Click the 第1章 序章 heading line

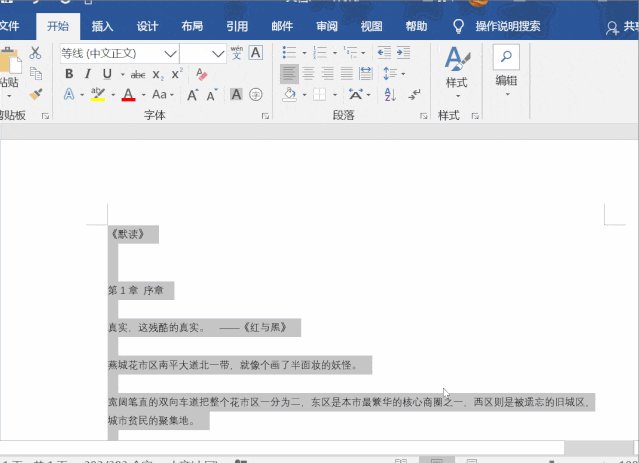click(x=136, y=291)
